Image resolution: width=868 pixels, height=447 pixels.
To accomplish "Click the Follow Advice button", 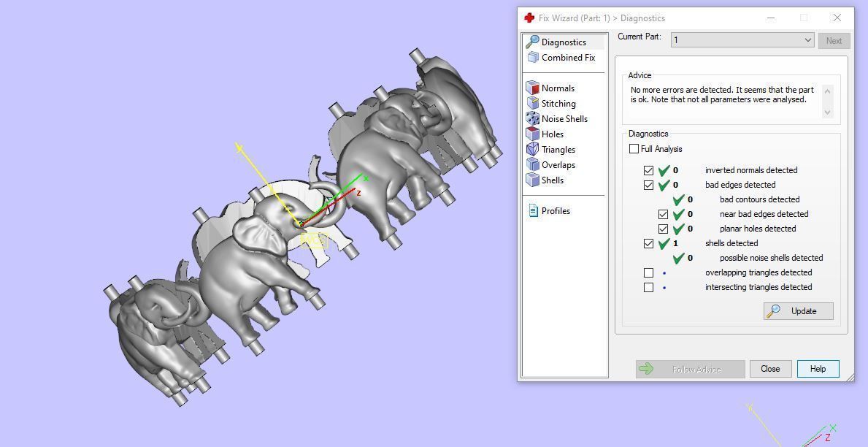I will (691, 370).
